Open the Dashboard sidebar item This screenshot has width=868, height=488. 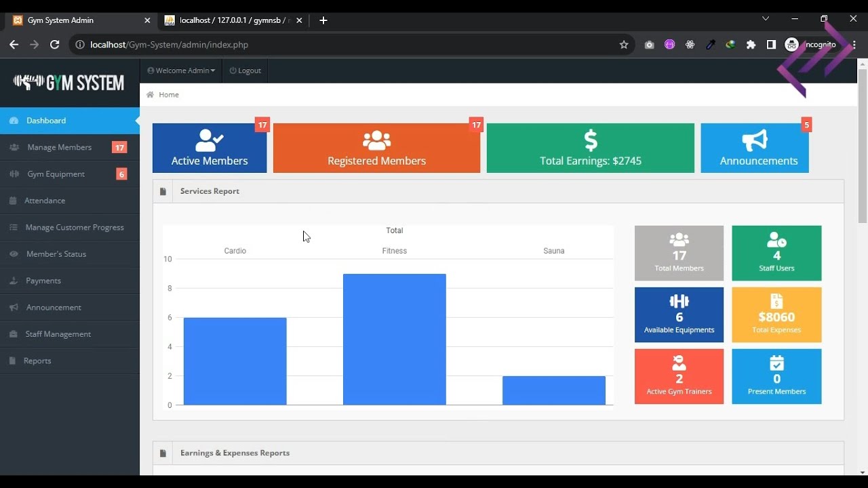pyautogui.click(x=70, y=121)
